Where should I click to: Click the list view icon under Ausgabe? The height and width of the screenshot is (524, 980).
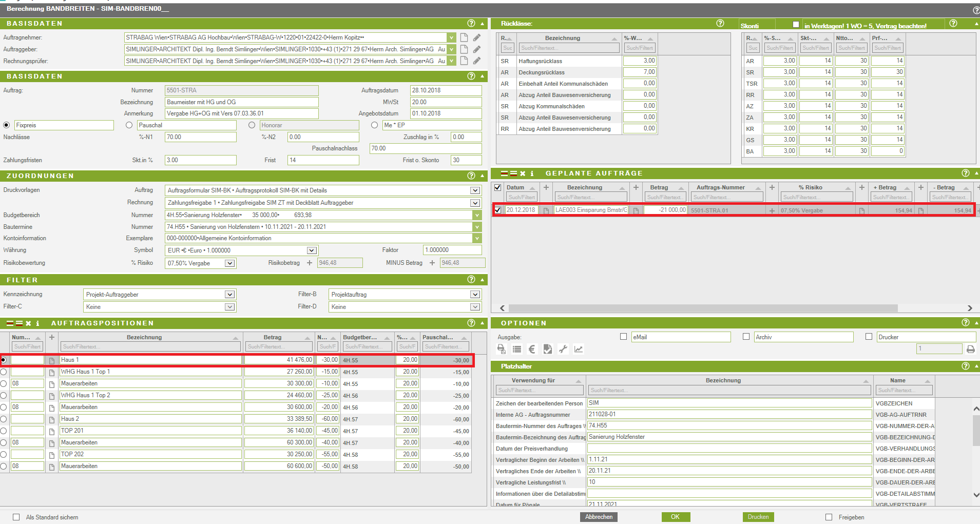[x=517, y=349]
